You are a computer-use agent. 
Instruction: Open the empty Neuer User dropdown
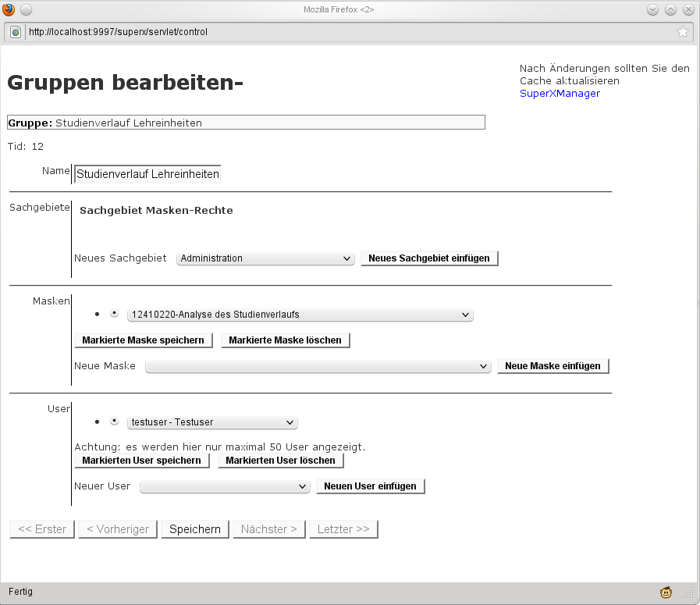pyautogui.click(x=225, y=486)
